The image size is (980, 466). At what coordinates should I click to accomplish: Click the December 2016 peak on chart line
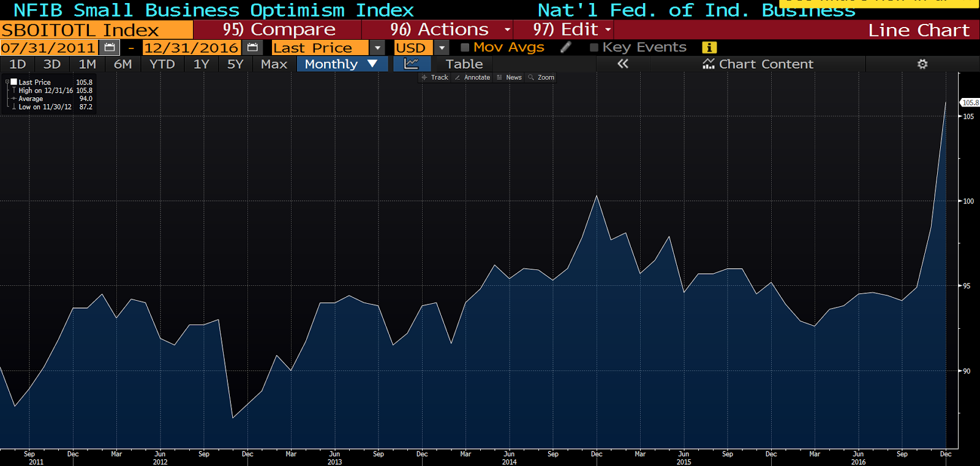pyautogui.click(x=946, y=103)
